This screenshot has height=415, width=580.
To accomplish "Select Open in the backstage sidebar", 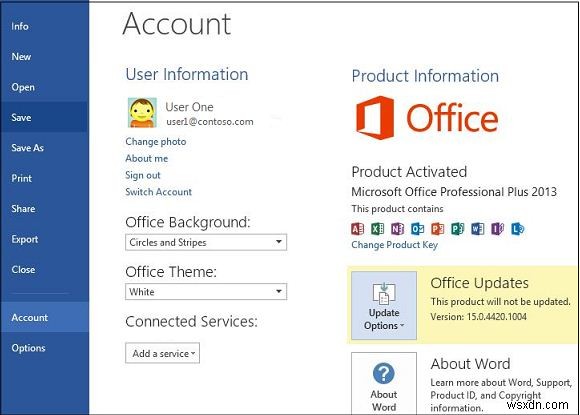I will coord(44,87).
